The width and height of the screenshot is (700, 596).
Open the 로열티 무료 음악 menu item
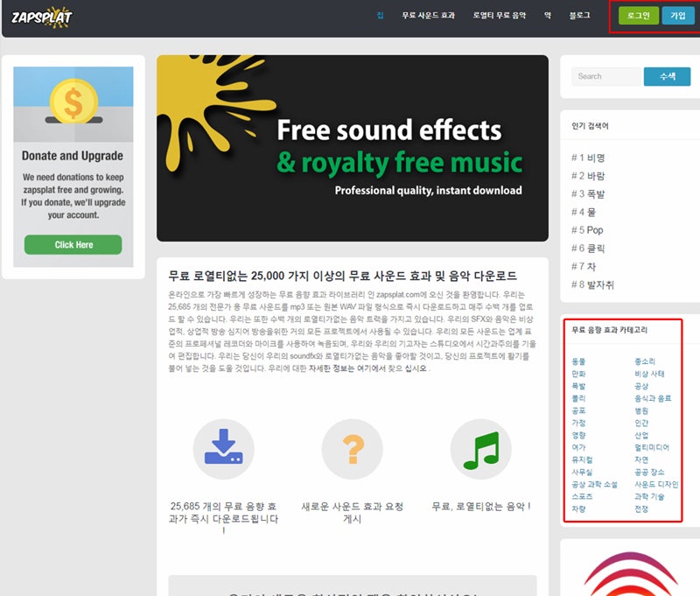(x=500, y=16)
